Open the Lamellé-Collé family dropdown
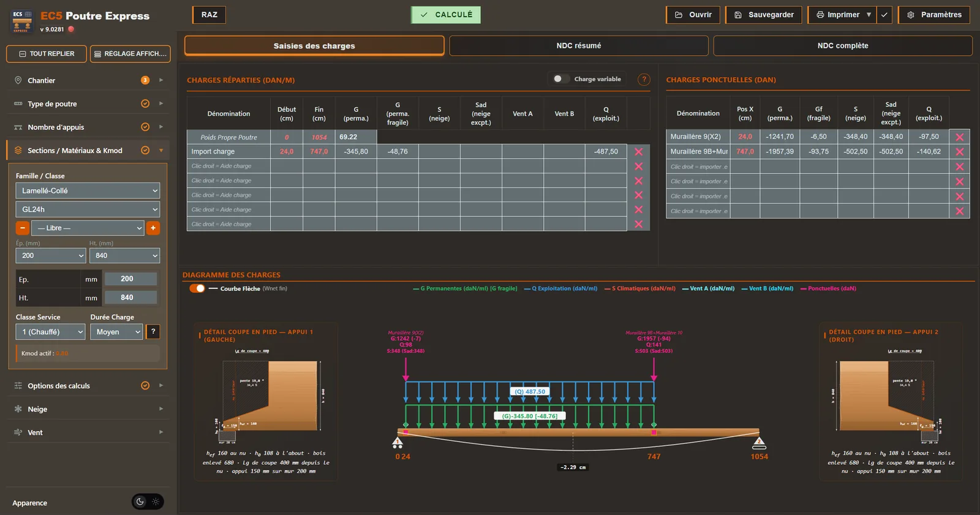This screenshot has height=515, width=980. tap(88, 190)
